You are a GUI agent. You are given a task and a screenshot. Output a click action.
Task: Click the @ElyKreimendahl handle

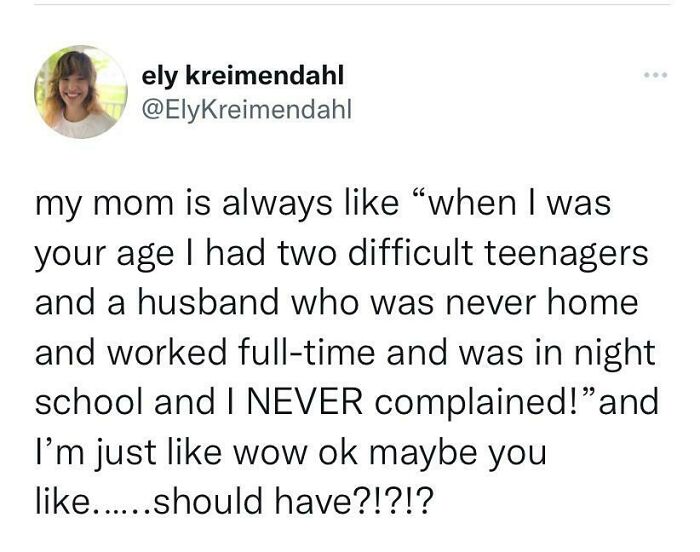pos(247,108)
